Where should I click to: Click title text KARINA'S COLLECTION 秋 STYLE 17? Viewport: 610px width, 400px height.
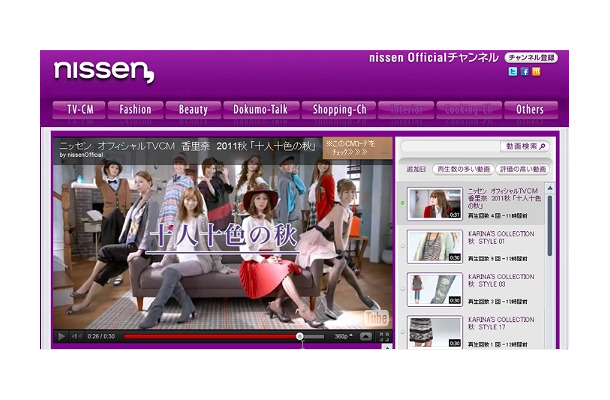tap(501, 323)
